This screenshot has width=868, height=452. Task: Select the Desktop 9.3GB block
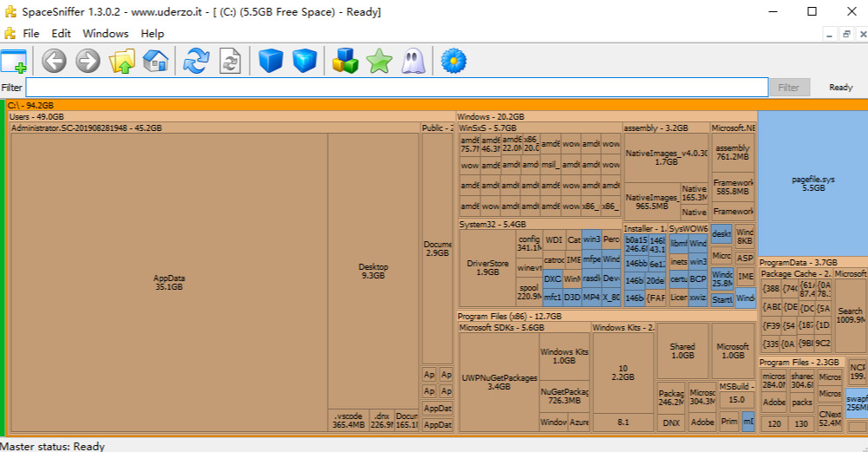373,271
